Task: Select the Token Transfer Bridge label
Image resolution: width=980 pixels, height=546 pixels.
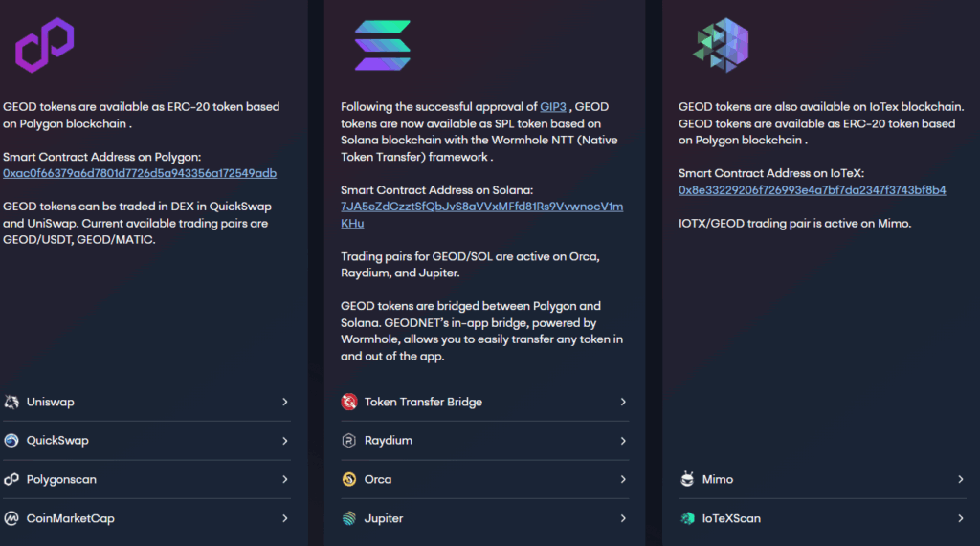Action: coord(423,402)
